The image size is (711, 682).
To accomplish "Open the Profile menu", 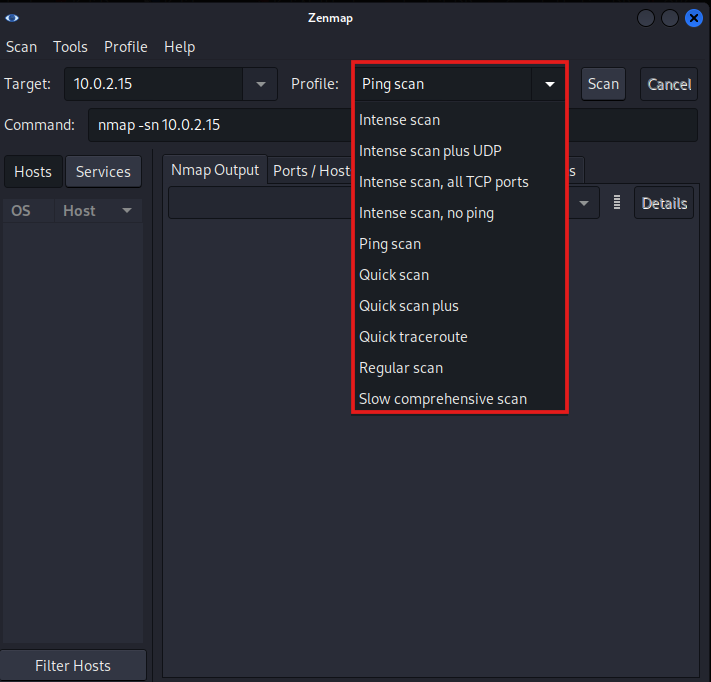I will (126, 47).
